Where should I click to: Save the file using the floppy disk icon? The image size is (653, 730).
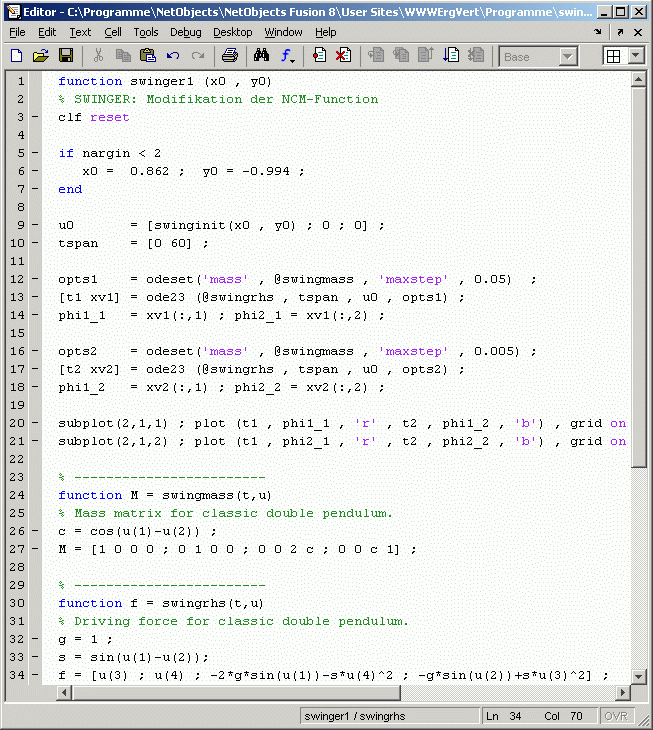point(66,56)
